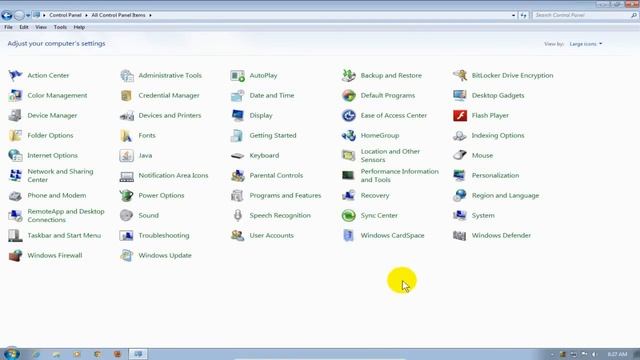Click the Refresh button beside address bar
This screenshot has width=640, height=360.
tap(523, 16)
